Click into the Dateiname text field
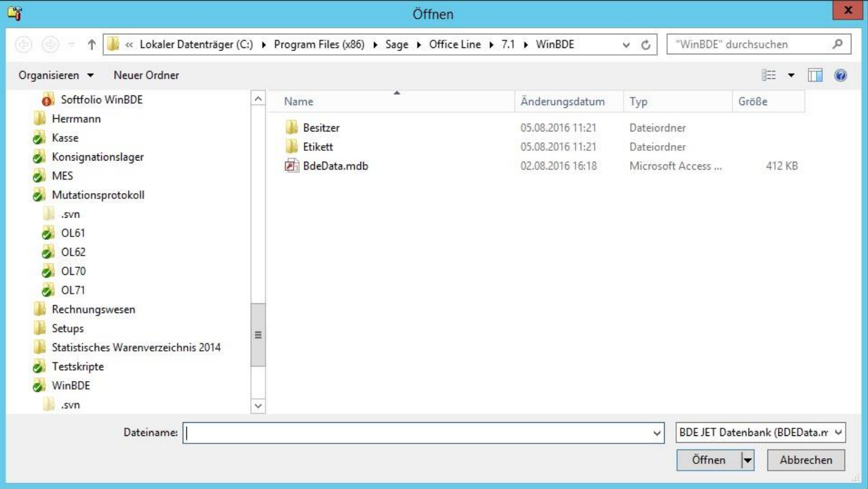 point(417,433)
